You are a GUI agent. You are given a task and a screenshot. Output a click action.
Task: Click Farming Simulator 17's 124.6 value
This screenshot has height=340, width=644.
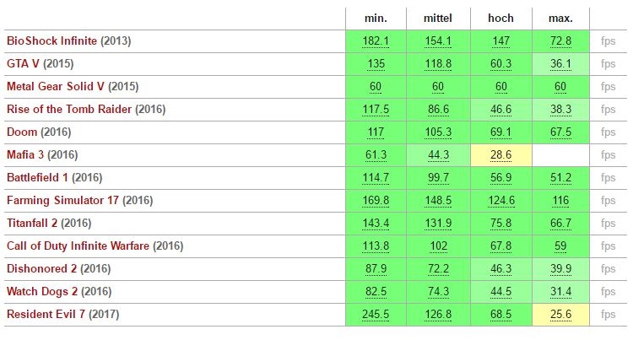coord(501,200)
